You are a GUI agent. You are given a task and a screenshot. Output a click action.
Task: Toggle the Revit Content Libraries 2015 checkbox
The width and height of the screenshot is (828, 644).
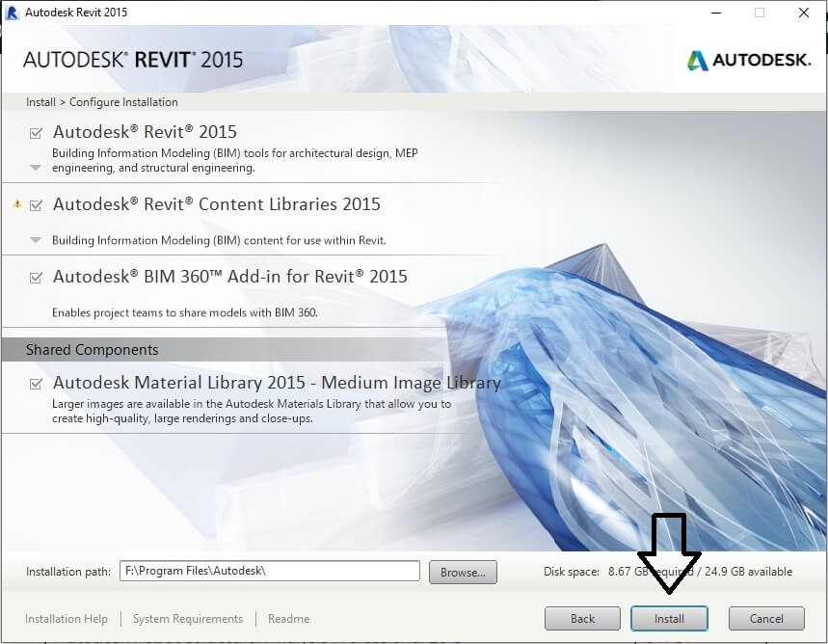pos(36,205)
